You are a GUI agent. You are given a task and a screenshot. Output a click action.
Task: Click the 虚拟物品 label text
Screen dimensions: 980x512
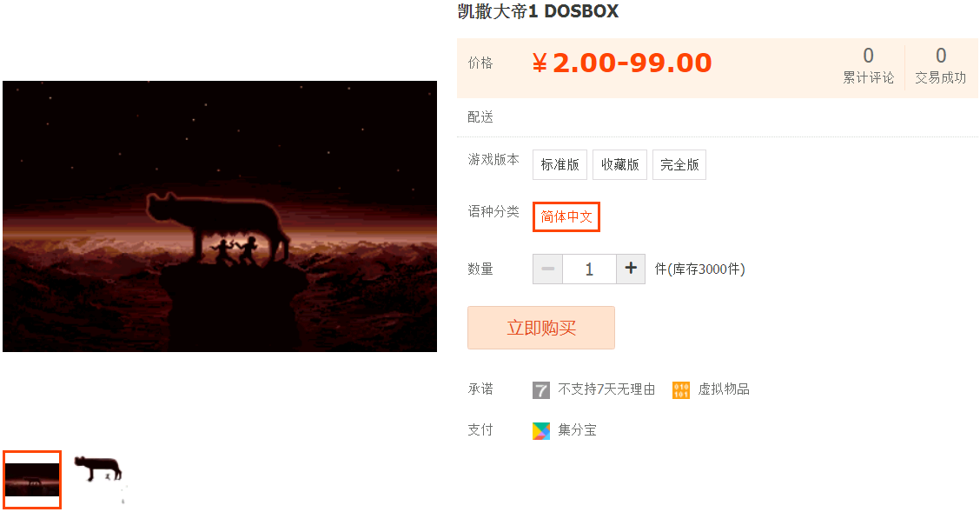pos(723,389)
